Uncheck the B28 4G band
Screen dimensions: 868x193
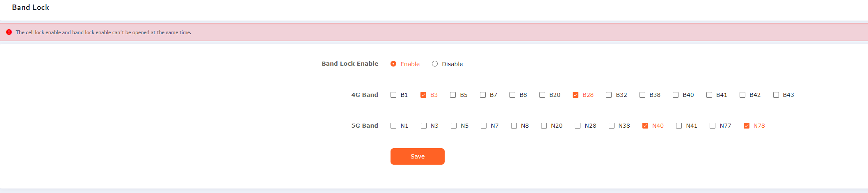pyautogui.click(x=576, y=95)
